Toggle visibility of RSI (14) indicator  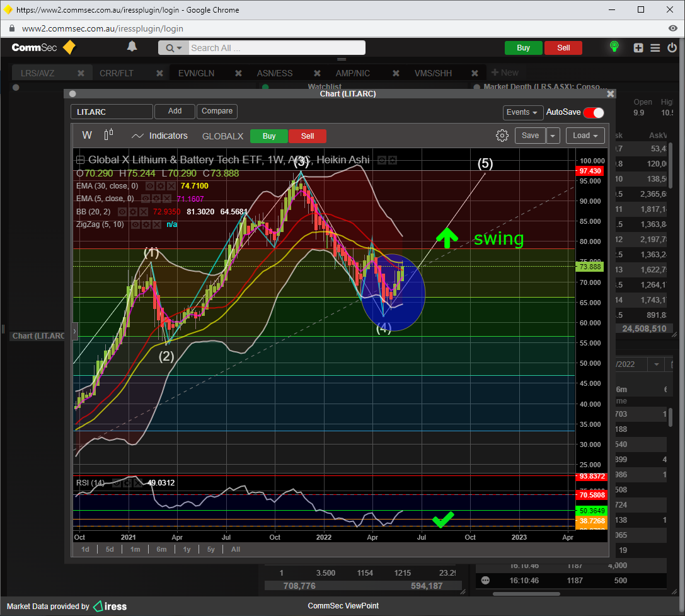pos(116,483)
